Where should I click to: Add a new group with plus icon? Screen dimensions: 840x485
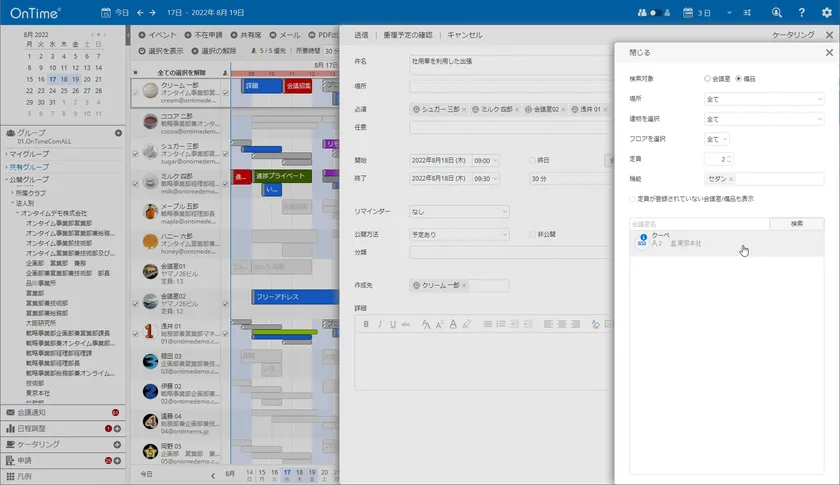pyautogui.click(x=118, y=133)
